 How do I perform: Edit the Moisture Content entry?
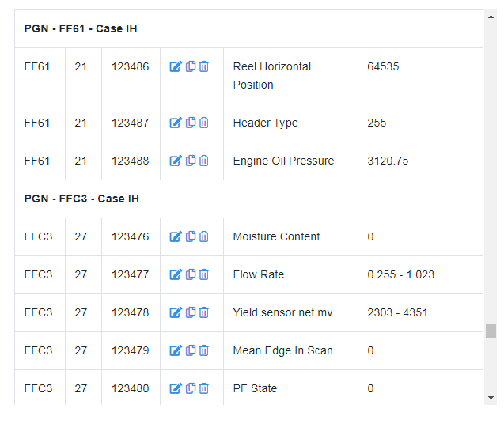click(176, 236)
